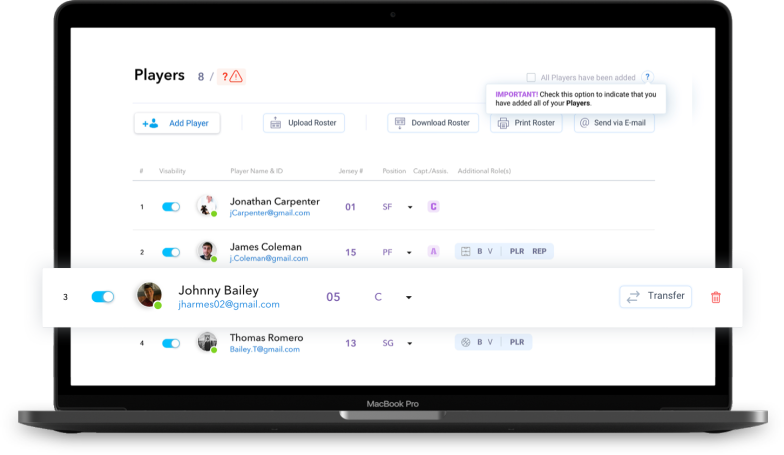Click the red trash icon for Johnny Bailey
Screen dimensions: 784x455
[x=715, y=297]
